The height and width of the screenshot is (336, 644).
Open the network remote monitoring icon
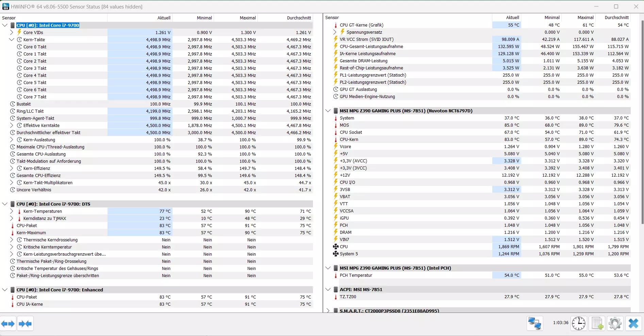[x=535, y=323]
